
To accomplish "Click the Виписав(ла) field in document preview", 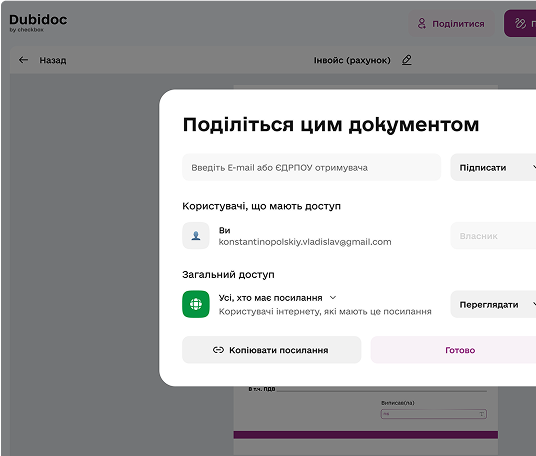I will click(x=433, y=414).
